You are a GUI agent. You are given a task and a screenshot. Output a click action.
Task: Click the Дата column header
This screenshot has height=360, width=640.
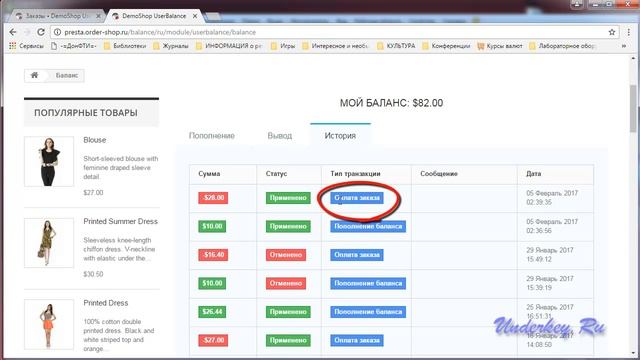coord(533,173)
